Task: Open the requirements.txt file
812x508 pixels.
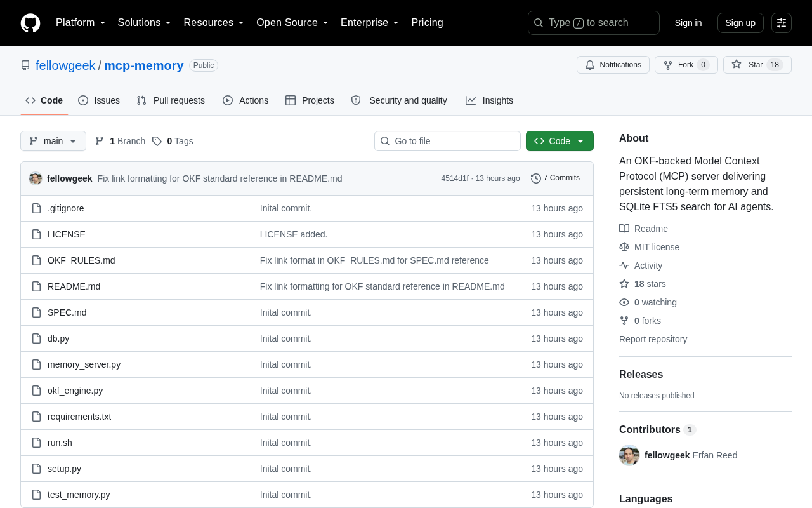Action: tap(79, 417)
